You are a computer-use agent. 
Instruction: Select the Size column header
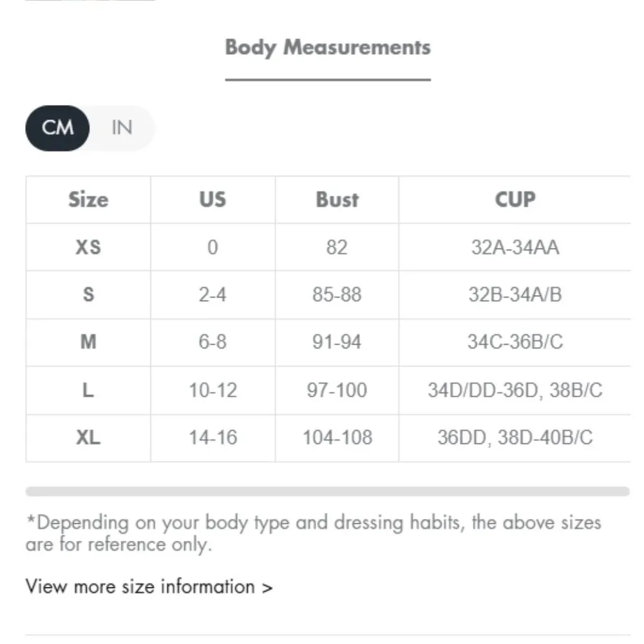coord(88,200)
